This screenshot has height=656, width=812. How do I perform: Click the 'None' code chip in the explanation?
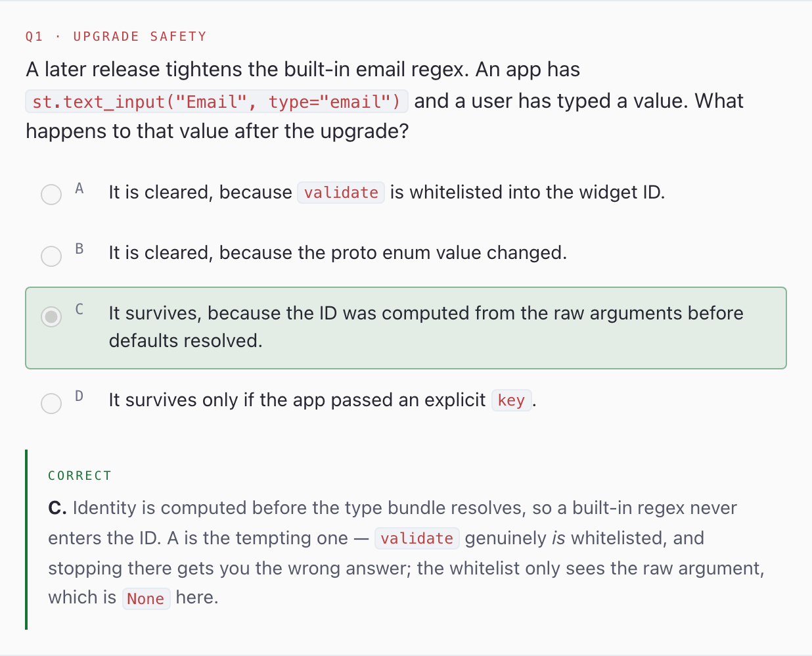click(146, 599)
